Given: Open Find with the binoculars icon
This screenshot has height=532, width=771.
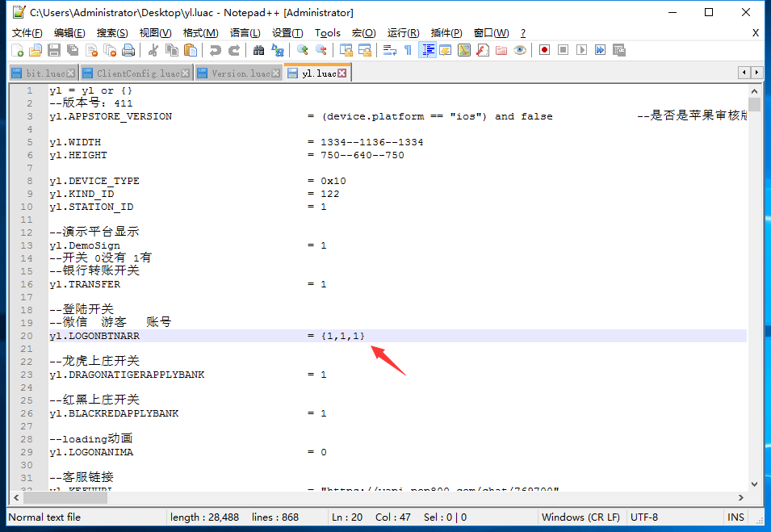Looking at the screenshot, I should point(258,50).
